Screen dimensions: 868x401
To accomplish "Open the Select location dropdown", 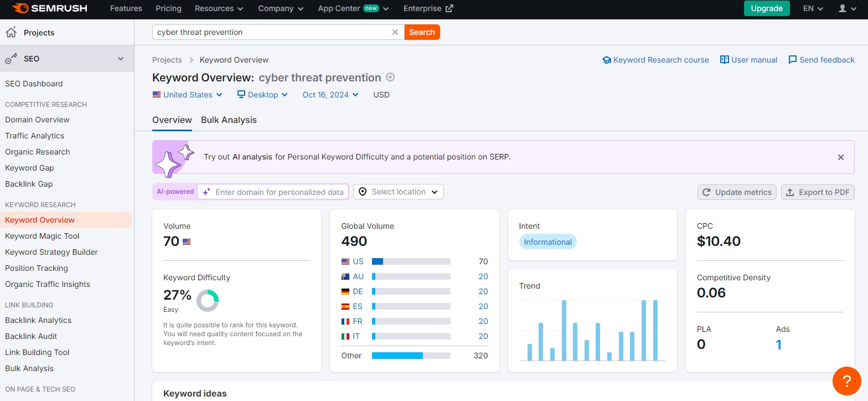I will [x=399, y=192].
